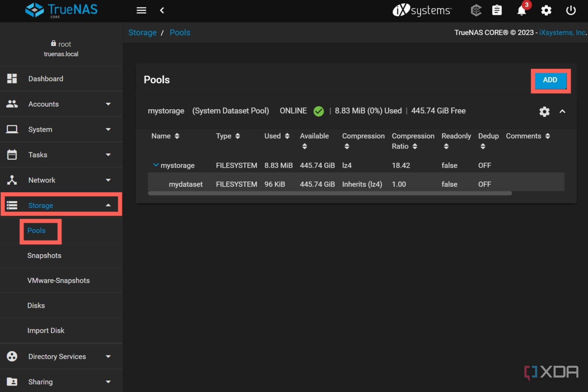Image resolution: width=588 pixels, height=392 pixels.
Task: Open Snapshots under Storage
Action: pyautogui.click(x=44, y=255)
